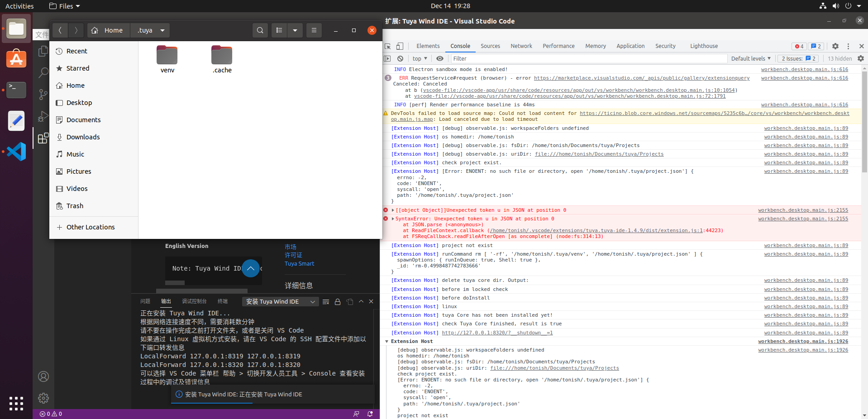Toggle the output scroll lock icon
The height and width of the screenshot is (419, 868).
tap(338, 301)
